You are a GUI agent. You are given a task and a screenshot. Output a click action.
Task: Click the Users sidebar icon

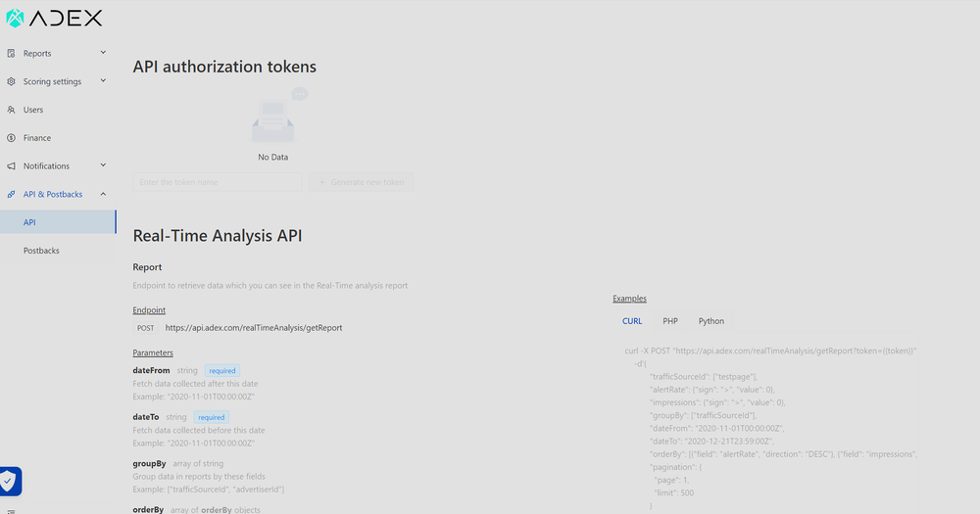point(11,110)
